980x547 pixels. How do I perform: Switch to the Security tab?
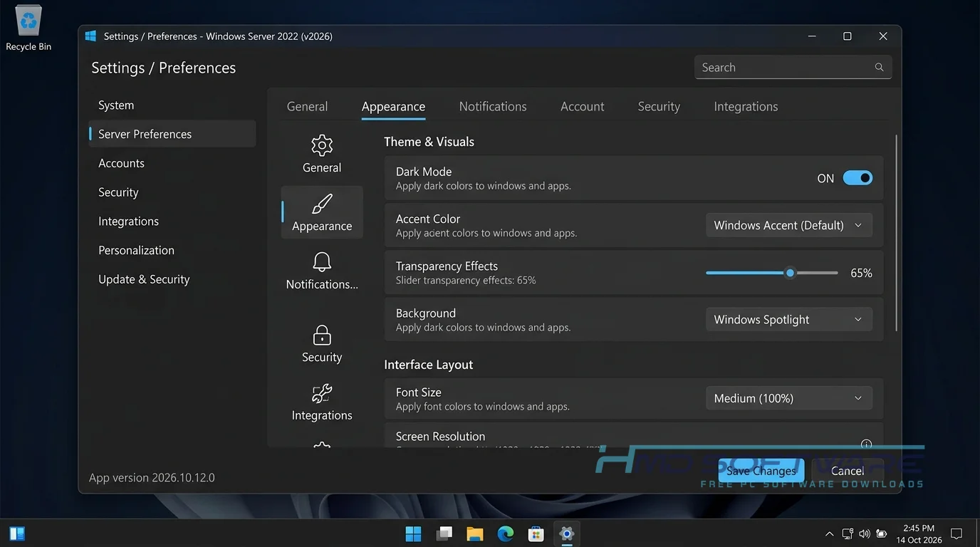point(659,106)
